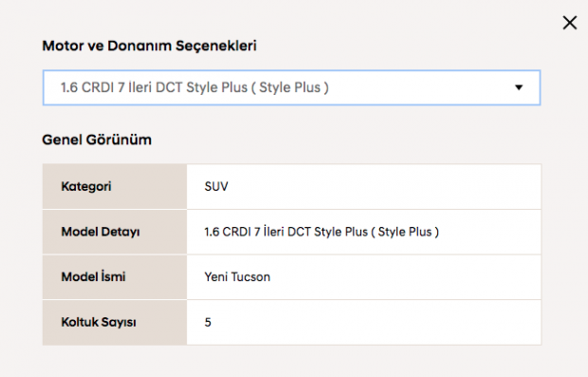Click the parenthesized Style Plus in table row
588x377 pixels.
[405, 232]
